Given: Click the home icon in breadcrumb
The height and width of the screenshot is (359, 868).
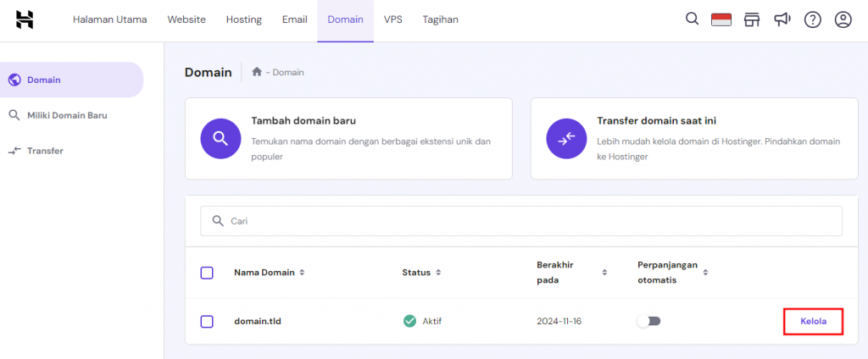Looking at the screenshot, I should pyautogui.click(x=257, y=72).
